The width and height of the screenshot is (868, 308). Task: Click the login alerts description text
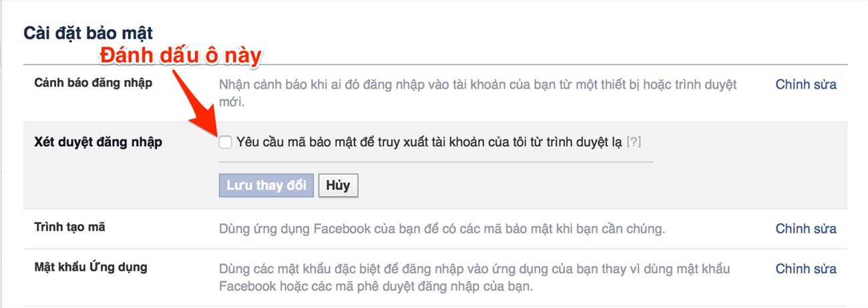[x=478, y=94]
